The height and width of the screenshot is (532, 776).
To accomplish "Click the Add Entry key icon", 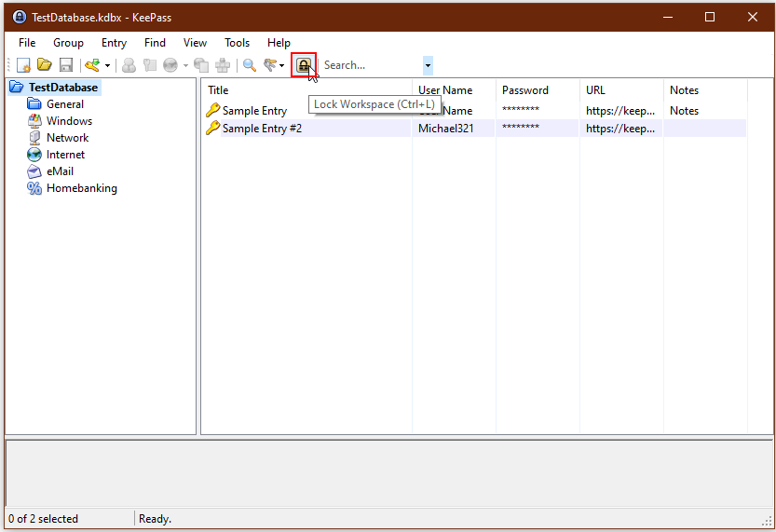I will (x=92, y=65).
